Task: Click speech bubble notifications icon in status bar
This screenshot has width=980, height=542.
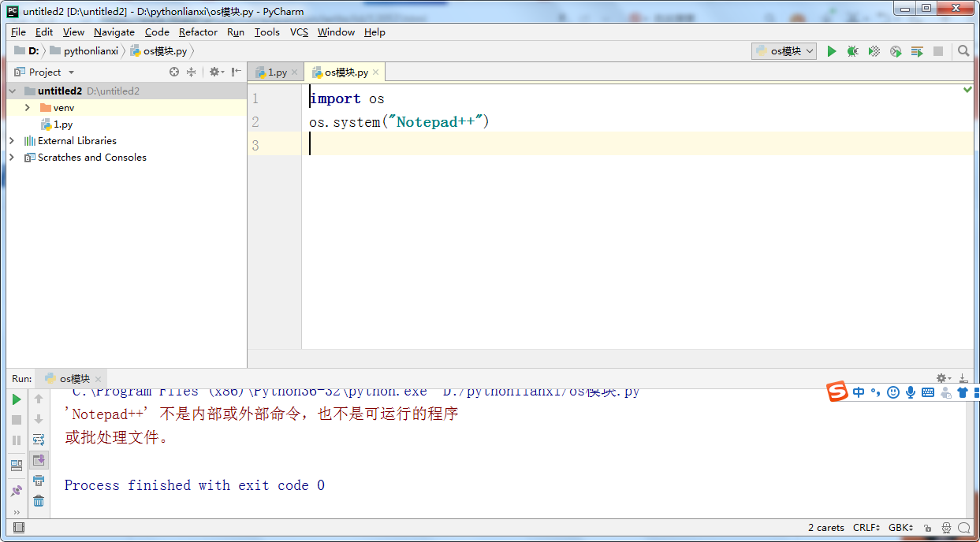Action: coord(963,528)
